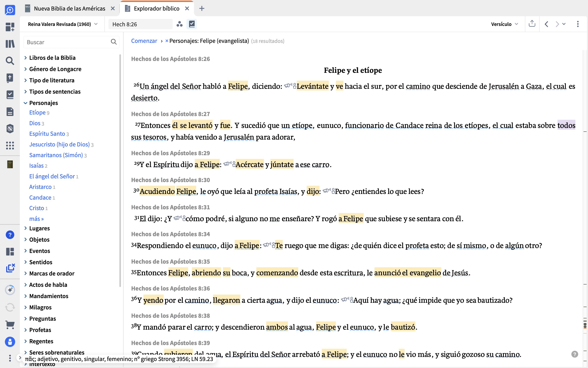The height and width of the screenshot is (368, 588).
Task: Filter by Candace character
Action: coord(40,197)
